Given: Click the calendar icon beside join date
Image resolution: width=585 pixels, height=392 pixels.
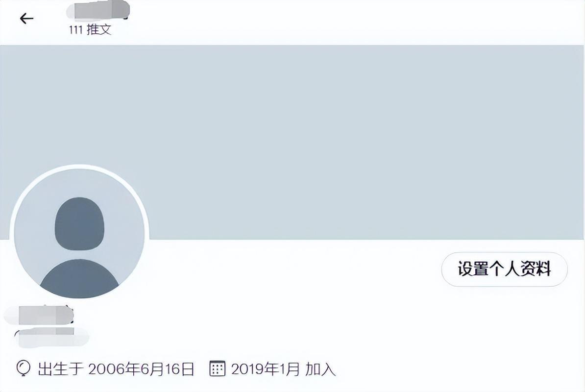Looking at the screenshot, I should point(217,368).
